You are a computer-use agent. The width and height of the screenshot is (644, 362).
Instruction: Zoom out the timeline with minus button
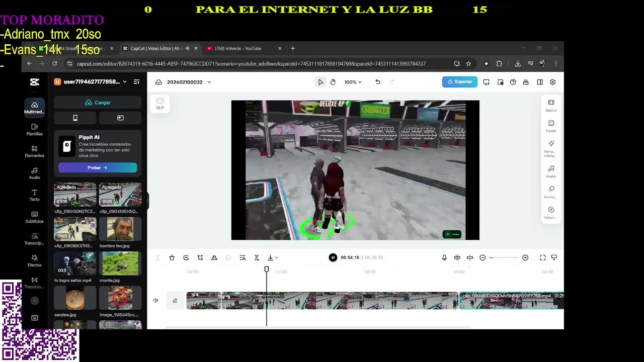click(482, 258)
